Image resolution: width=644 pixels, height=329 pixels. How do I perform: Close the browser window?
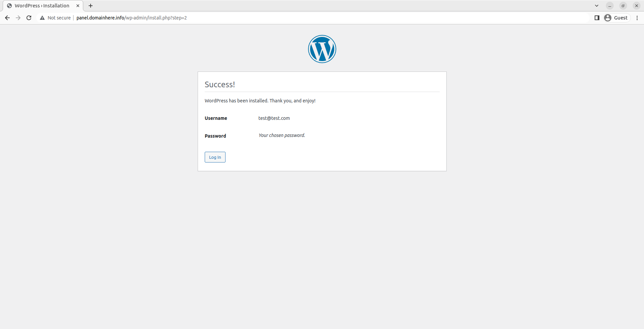coord(637,6)
